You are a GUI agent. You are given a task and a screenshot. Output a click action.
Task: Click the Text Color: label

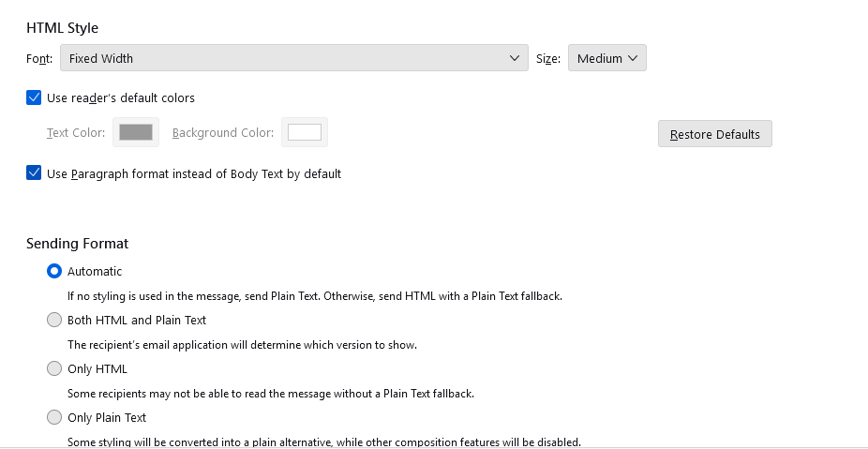76,133
